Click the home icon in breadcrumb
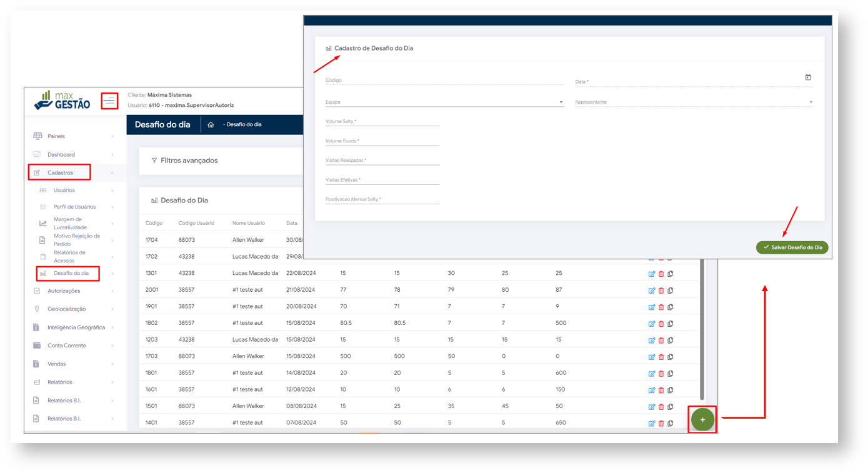This screenshot has width=868, height=473. tap(211, 125)
